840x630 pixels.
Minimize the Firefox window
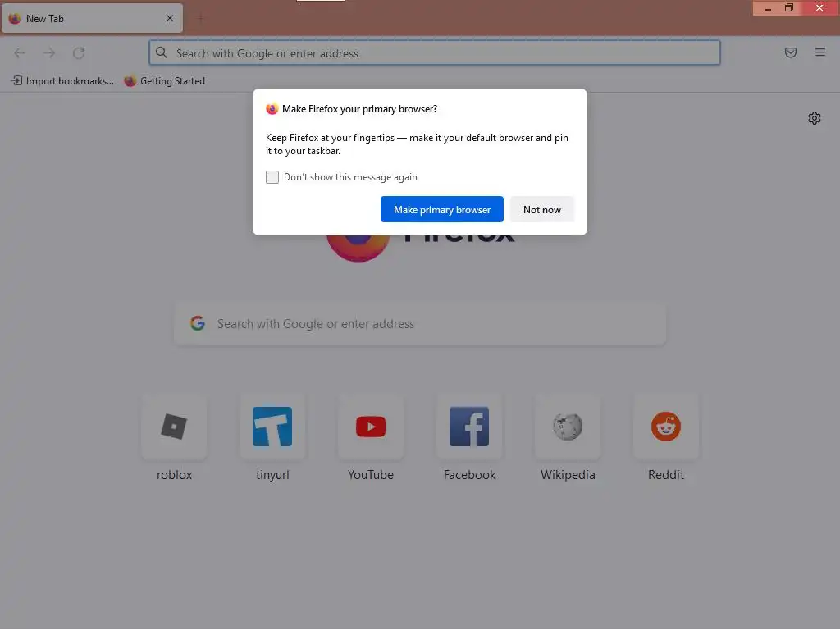coord(768,8)
